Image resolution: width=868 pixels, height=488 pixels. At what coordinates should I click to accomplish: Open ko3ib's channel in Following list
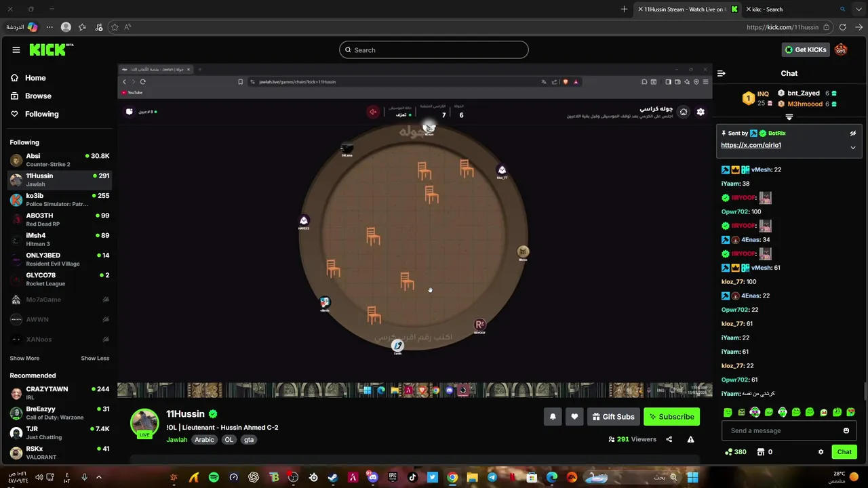[59, 199]
